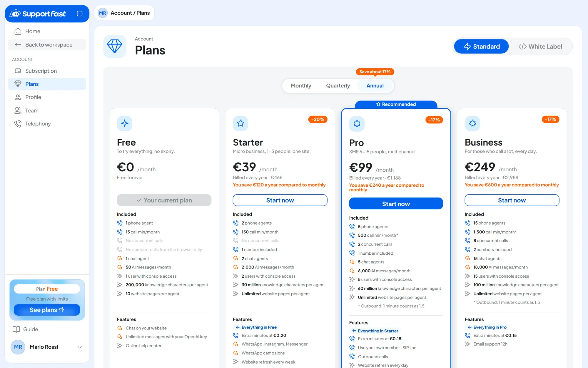Click the Back to workspace arrow icon
This screenshot has height=368, width=588.
tap(18, 45)
